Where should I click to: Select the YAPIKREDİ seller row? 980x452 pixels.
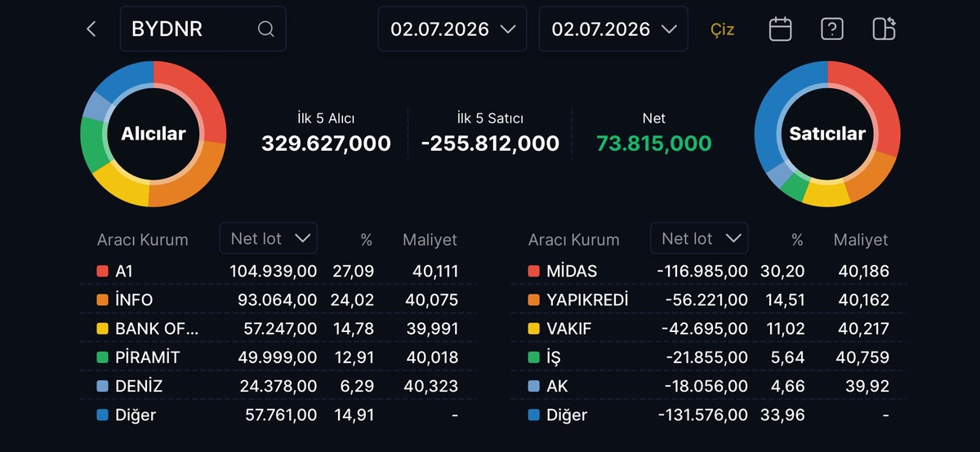click(x=709, y=299)
